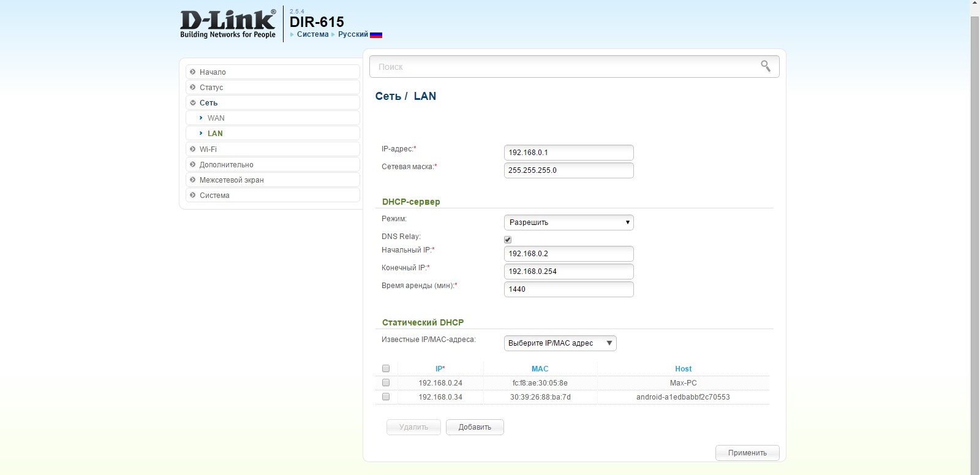Open the Система sidebar menu section
The height and width of the screenshot is (475, 980).
click(273, 195)
